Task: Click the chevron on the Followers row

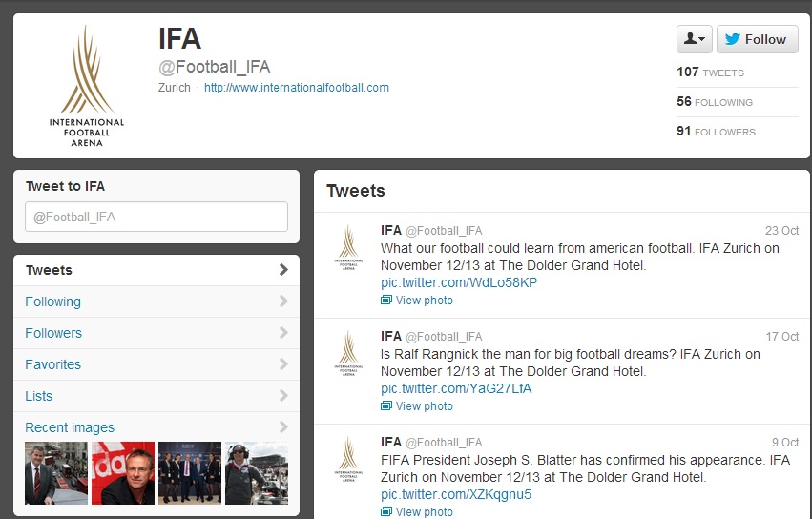Action: click(283, 333)
